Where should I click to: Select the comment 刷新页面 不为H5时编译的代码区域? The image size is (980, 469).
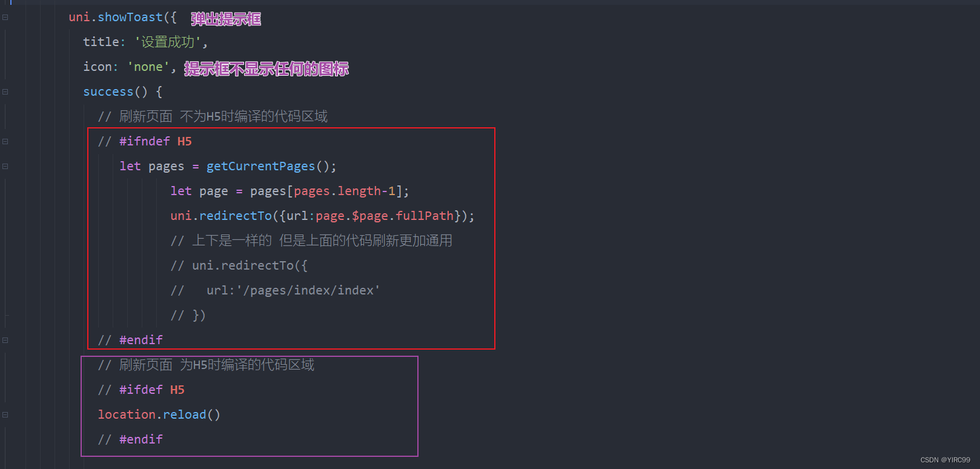pos(213,116)
